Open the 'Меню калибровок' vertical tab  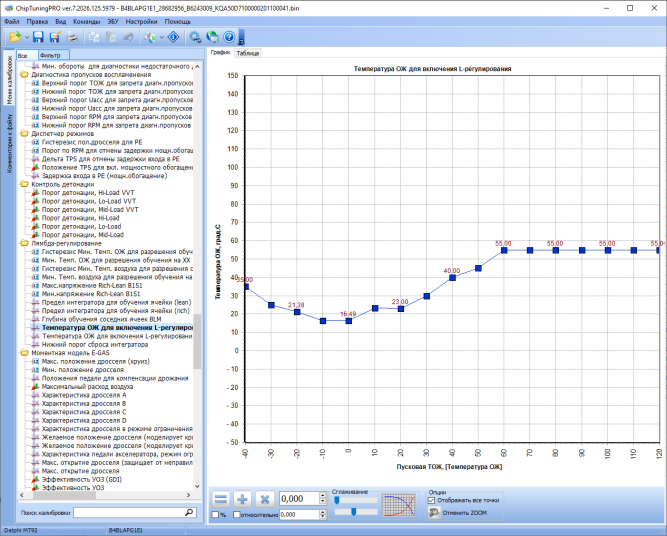[x=9, y=80]
